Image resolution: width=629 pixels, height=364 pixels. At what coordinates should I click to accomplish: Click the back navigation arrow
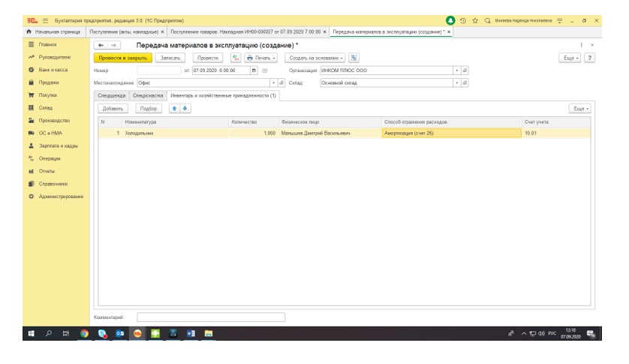(x=101, y=45)
